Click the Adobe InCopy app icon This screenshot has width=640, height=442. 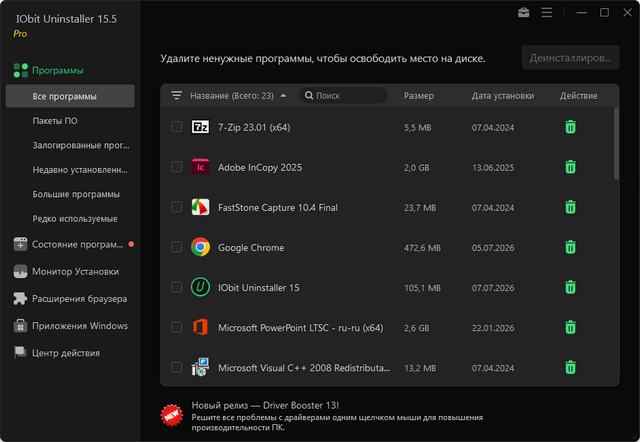click(x=200, y=167)
